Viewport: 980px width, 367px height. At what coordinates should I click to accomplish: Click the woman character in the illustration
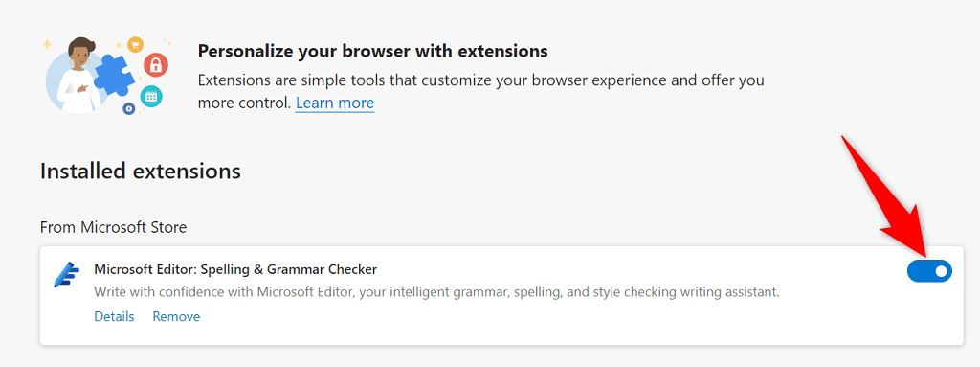[75, 77]
